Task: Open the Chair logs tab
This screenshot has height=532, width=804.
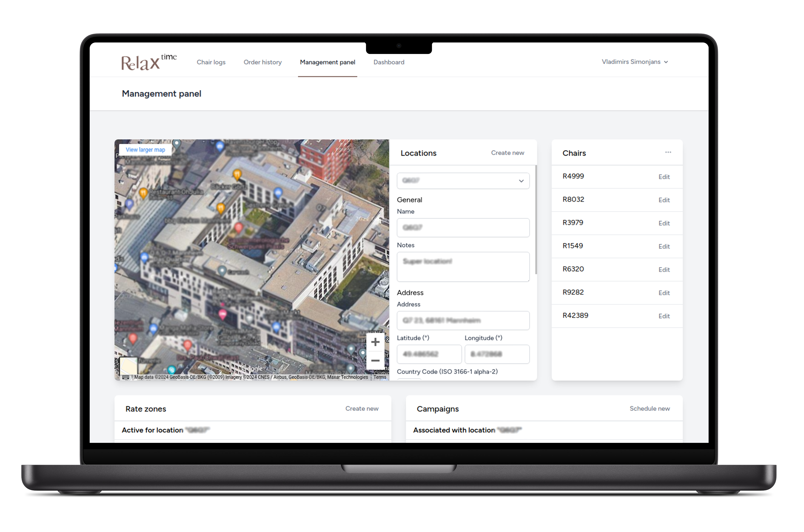Action: click(211, 62)
